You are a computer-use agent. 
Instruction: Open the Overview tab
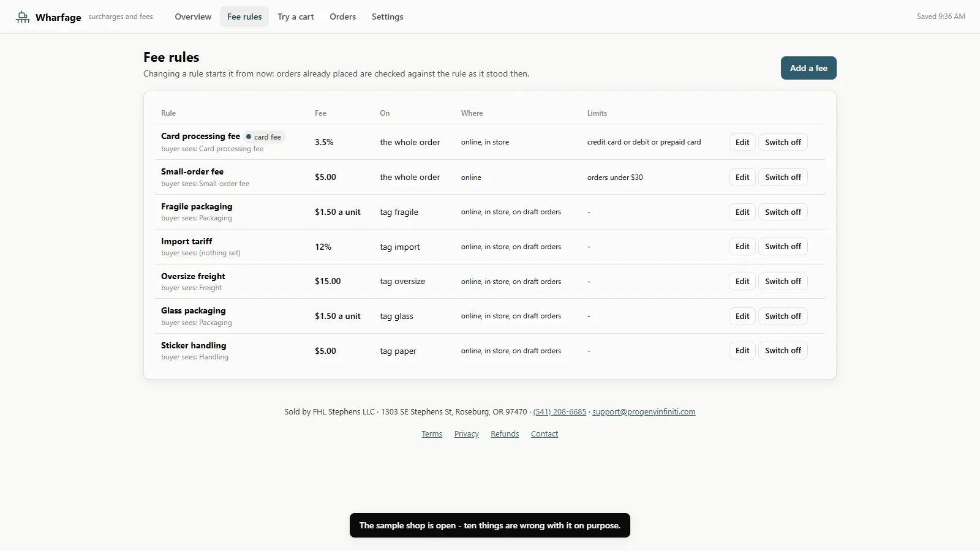(193, 17)
